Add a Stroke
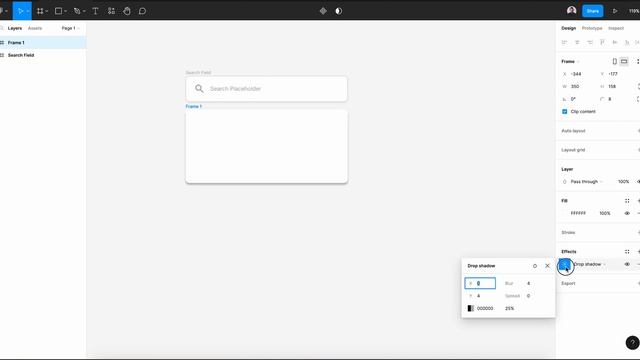 tap(638, 232)
